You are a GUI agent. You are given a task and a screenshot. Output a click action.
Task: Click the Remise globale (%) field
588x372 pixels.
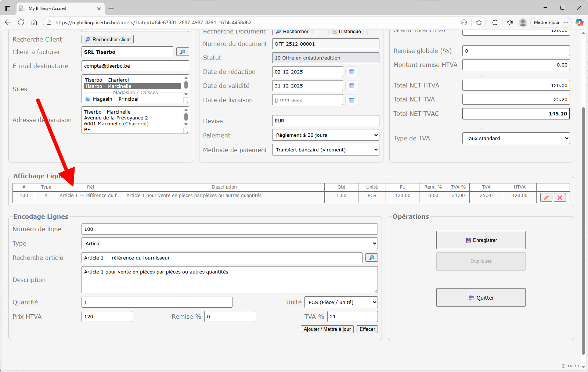pos(516,51)
